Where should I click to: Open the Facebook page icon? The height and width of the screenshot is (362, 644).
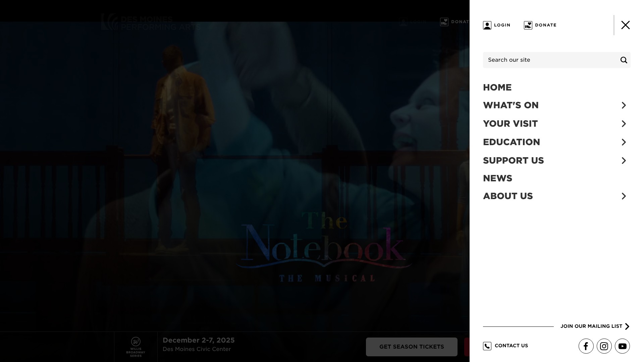586,346
